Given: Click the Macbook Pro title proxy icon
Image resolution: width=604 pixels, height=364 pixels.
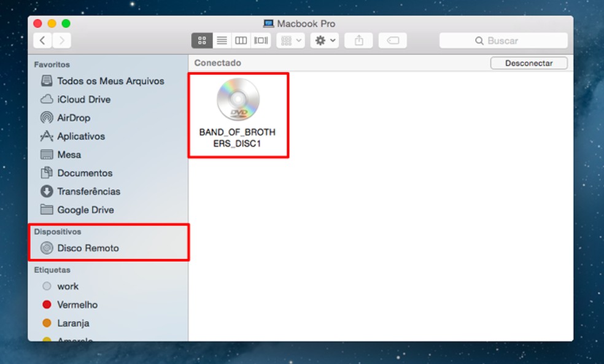Looking at the screenshot, I should (x=268, y=23).
